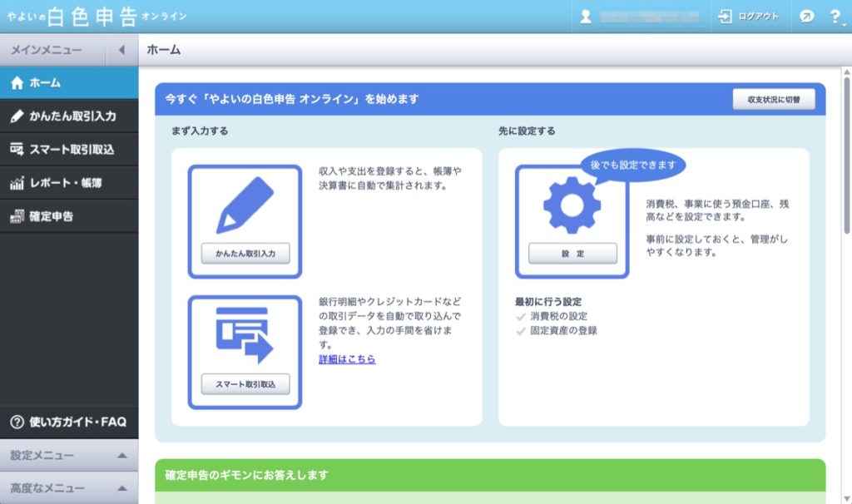Click the 消費税の設定 checklist item
Screen dimensions: 852x504
[558, 316]
